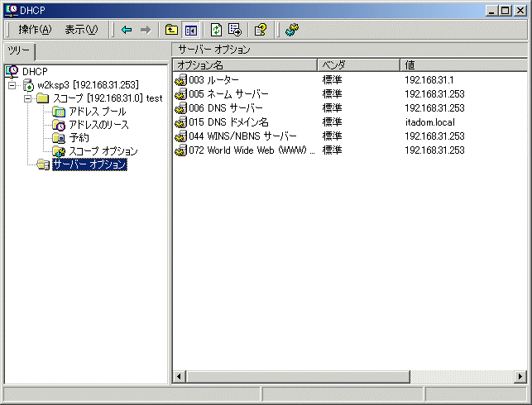The height and width of the screenshot is (405, 532).
Task: Click the export list toolbar icon
Action: click(x=235, y=30)
